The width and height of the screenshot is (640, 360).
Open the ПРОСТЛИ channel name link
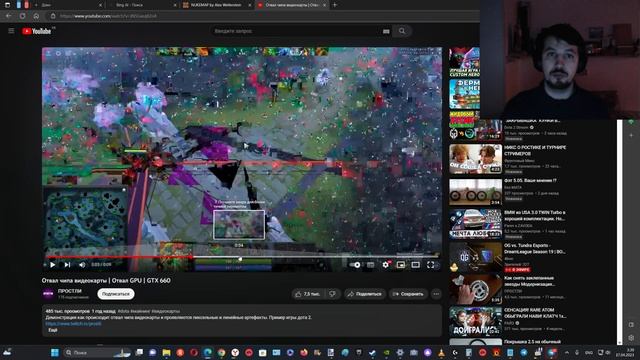[70, 291]
